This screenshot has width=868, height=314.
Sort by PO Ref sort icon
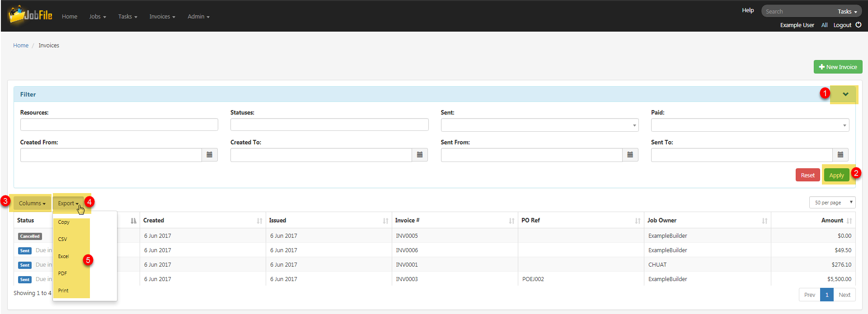point(638,221)
